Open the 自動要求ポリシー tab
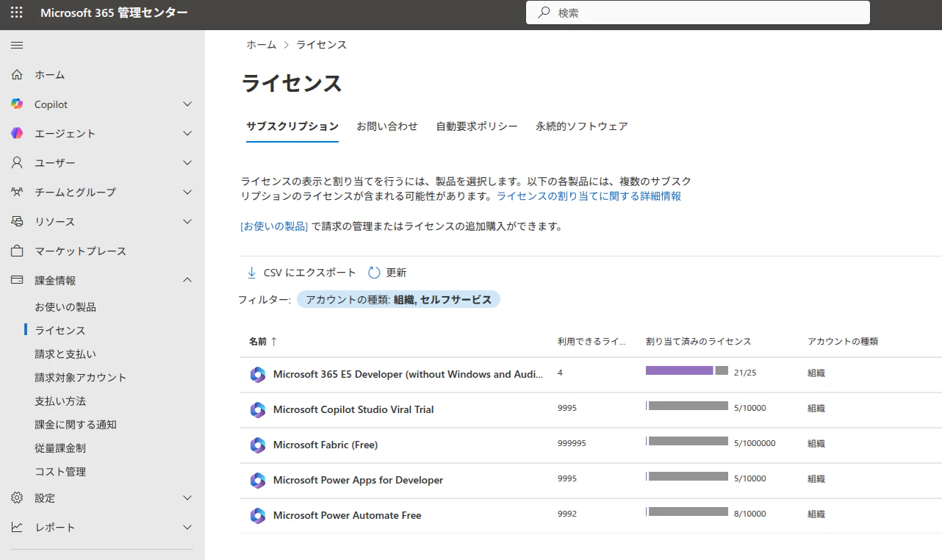 point(477,126)
